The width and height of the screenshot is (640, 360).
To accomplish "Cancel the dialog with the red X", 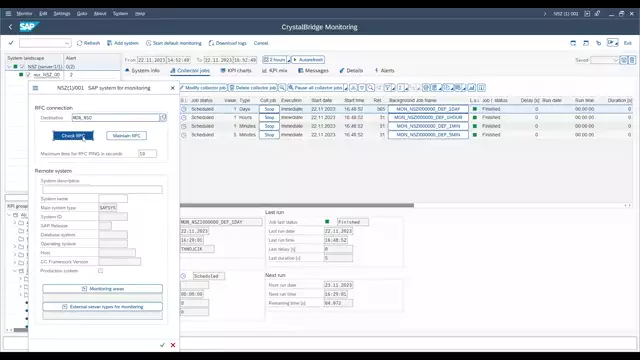I will 173,345.
